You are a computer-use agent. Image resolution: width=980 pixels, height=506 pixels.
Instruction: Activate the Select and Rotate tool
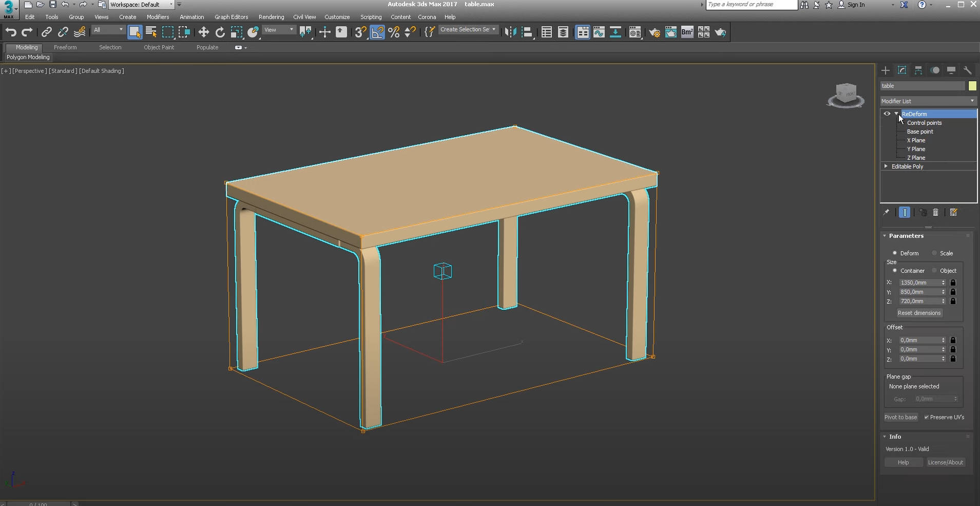(220, 32)
